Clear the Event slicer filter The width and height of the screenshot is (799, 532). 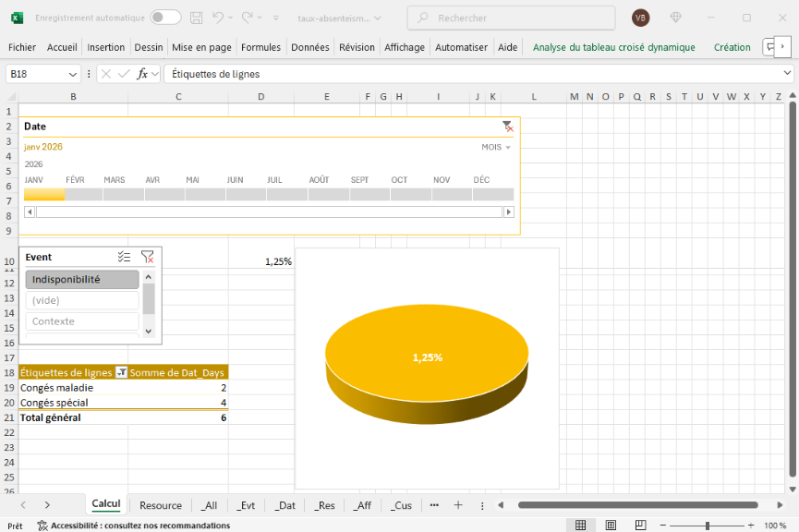[147, 258]
